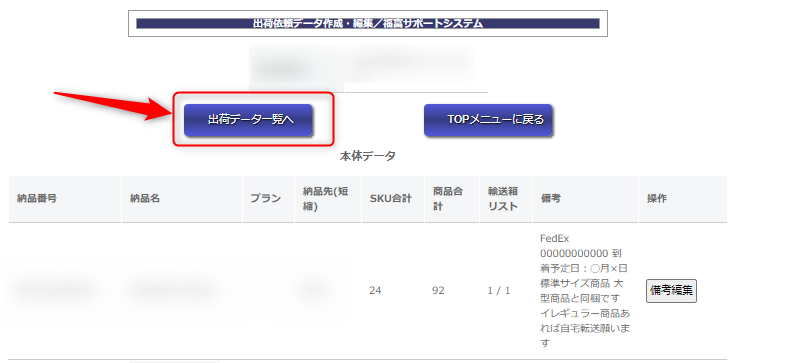Click the 本体データ section heading

[368, 156]
